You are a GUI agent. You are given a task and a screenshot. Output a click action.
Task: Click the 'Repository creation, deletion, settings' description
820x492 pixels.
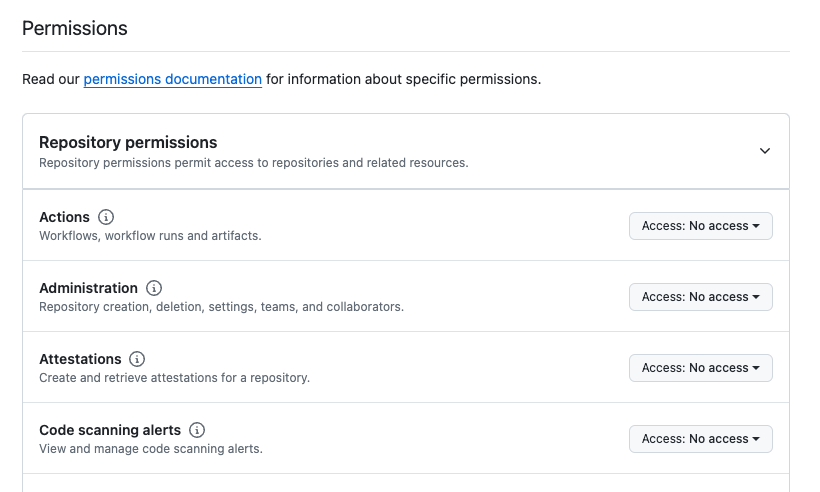(221, 307)
